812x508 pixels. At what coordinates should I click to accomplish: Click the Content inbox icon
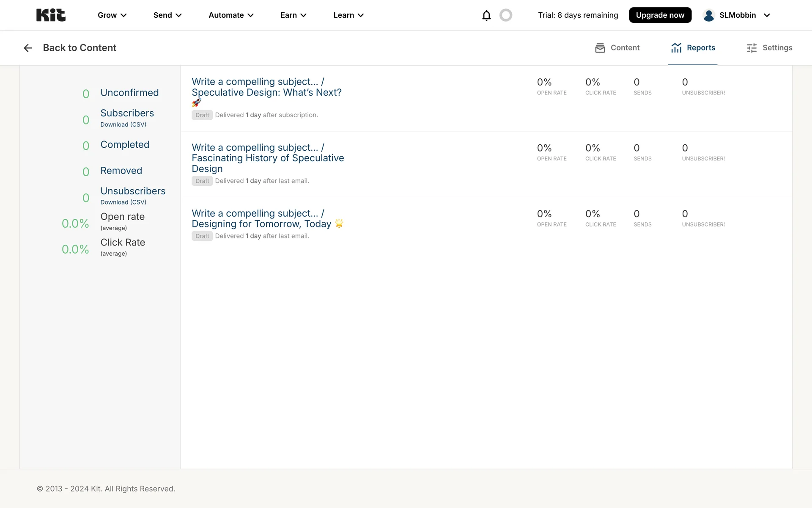[600, 48]
